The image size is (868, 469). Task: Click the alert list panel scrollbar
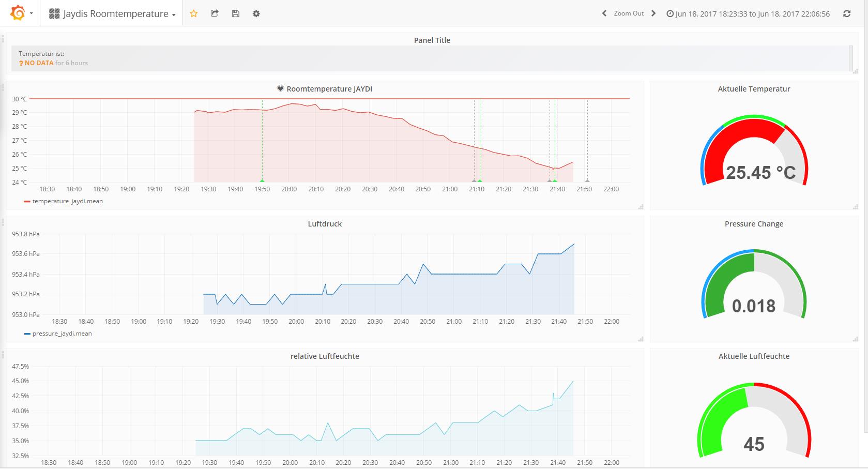(851, 58)
